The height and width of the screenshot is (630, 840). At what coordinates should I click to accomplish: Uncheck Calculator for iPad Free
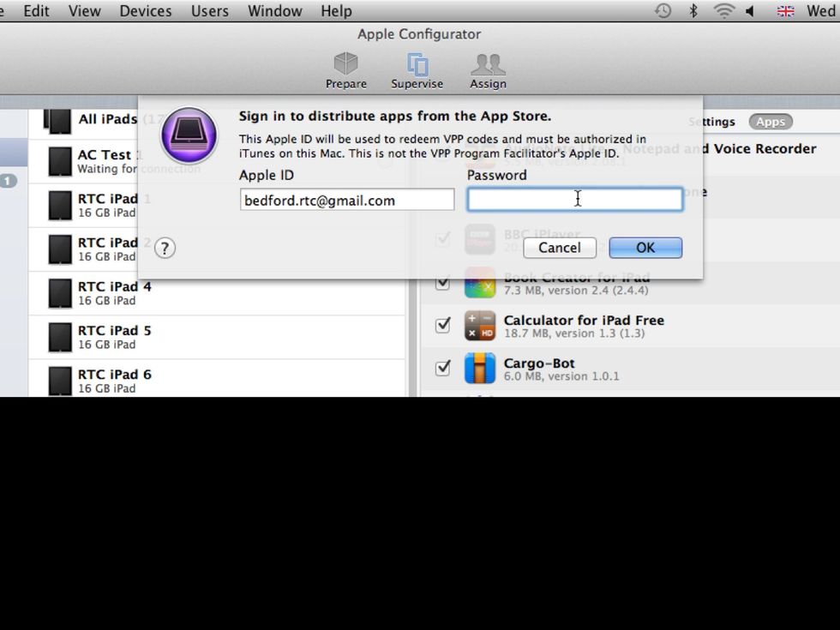(442, 325)
